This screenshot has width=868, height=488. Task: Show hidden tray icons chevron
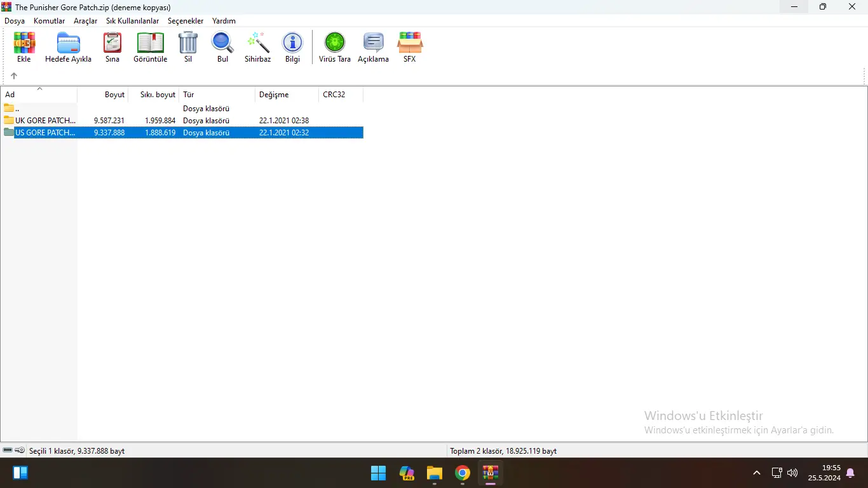point(757,473)
